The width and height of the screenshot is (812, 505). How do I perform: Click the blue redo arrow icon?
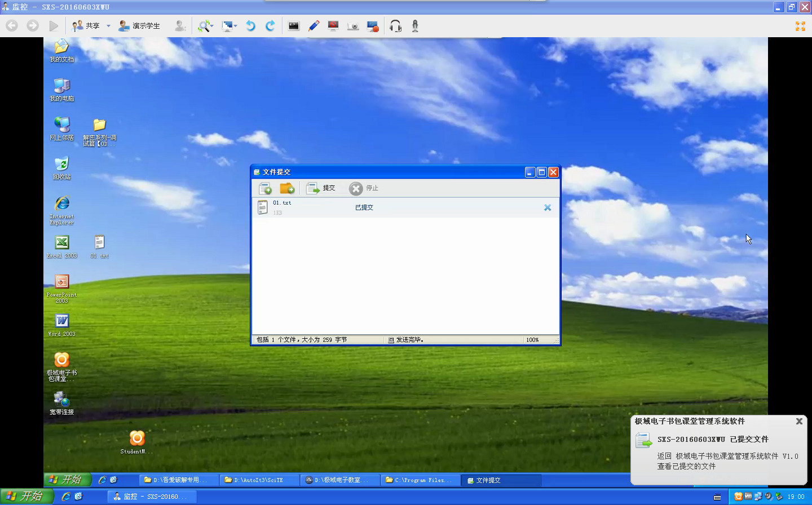(270, 26)
